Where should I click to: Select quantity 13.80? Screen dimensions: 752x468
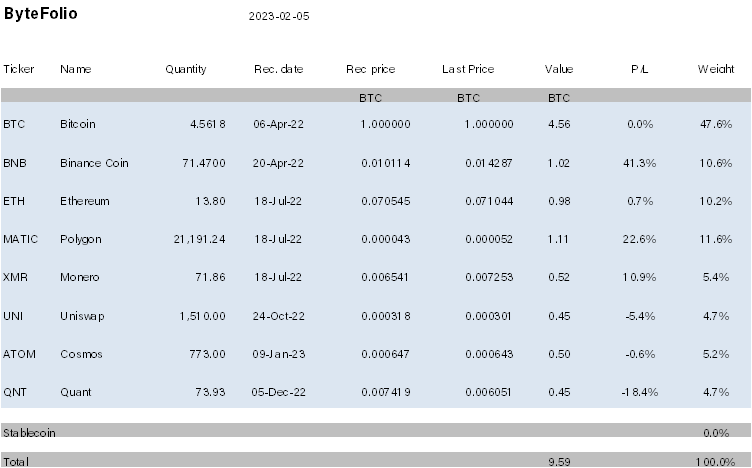point(210,201)
